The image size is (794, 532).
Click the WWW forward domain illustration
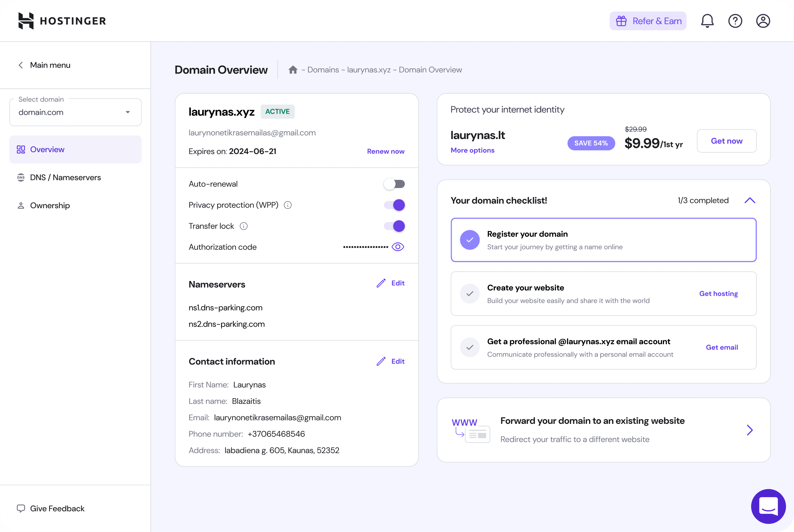(471, 430)
